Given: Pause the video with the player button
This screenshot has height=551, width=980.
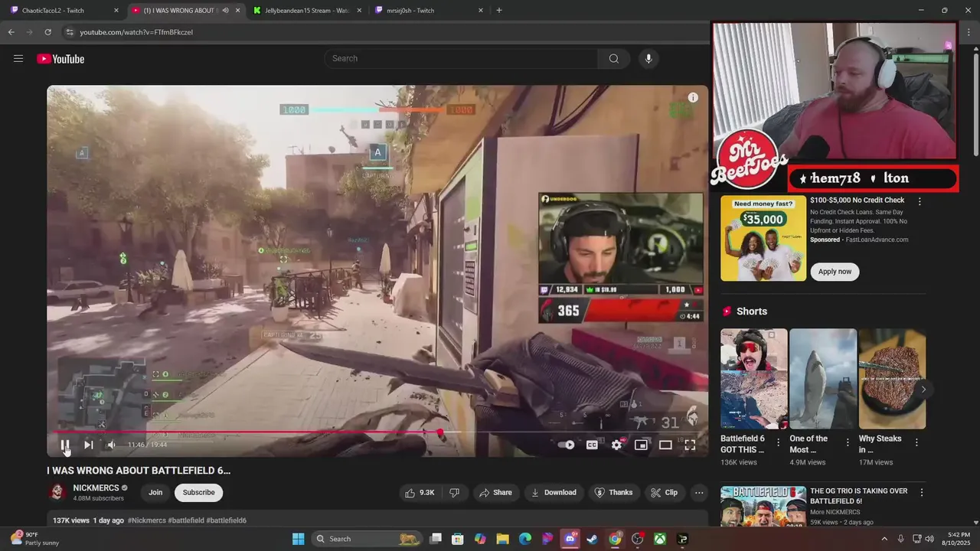Looking at the screenshot, I should pyautogui.click(x=65, y=445).
